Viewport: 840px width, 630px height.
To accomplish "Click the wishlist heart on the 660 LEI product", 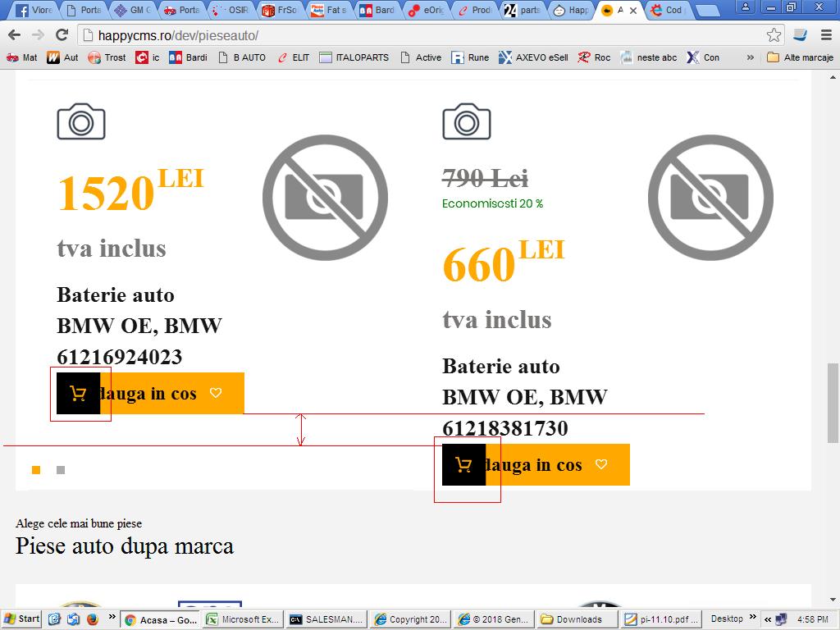I will click(x=601, y=464).
